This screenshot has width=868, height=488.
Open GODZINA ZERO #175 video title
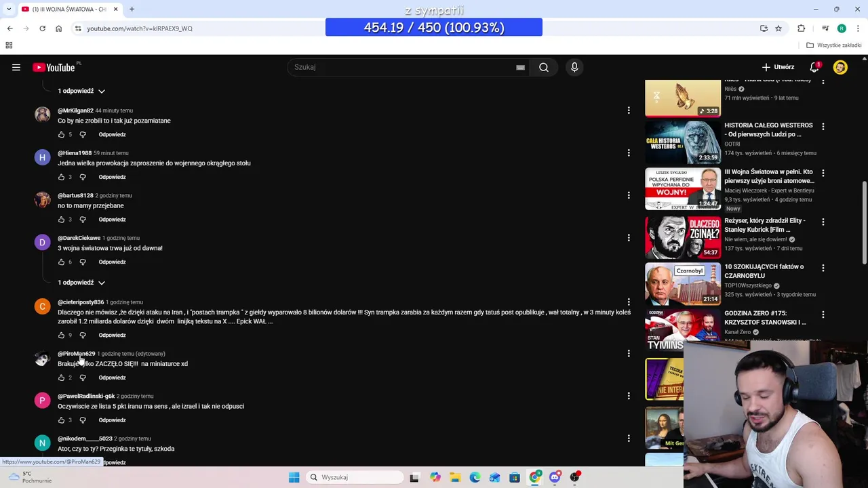click(x=765, y=317)
